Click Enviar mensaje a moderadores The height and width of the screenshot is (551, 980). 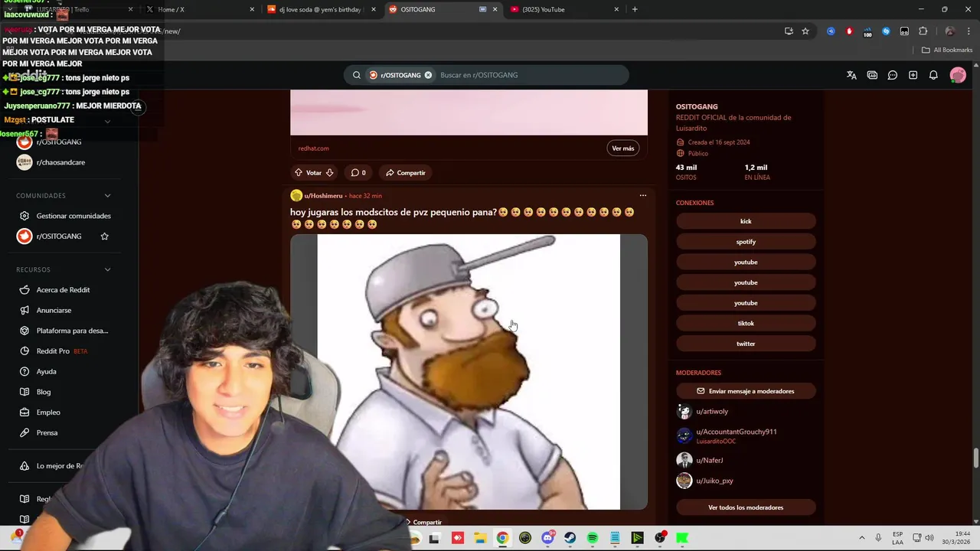(x=746, y=391)
